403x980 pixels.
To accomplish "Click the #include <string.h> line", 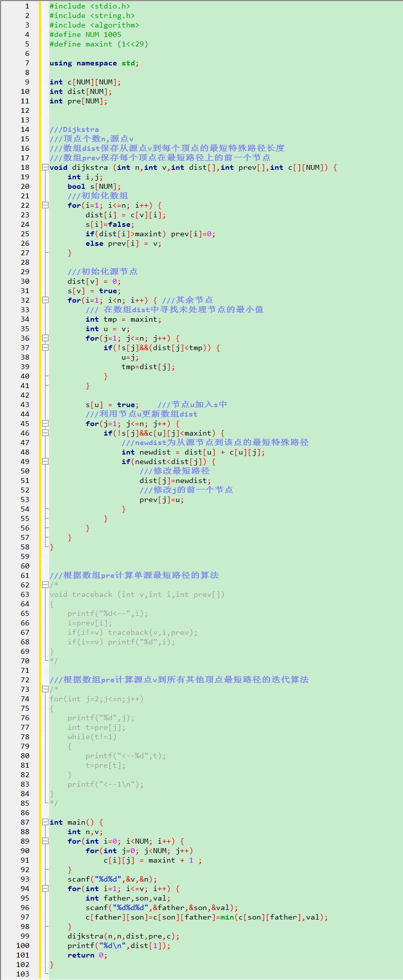I will tap(92, 15).
